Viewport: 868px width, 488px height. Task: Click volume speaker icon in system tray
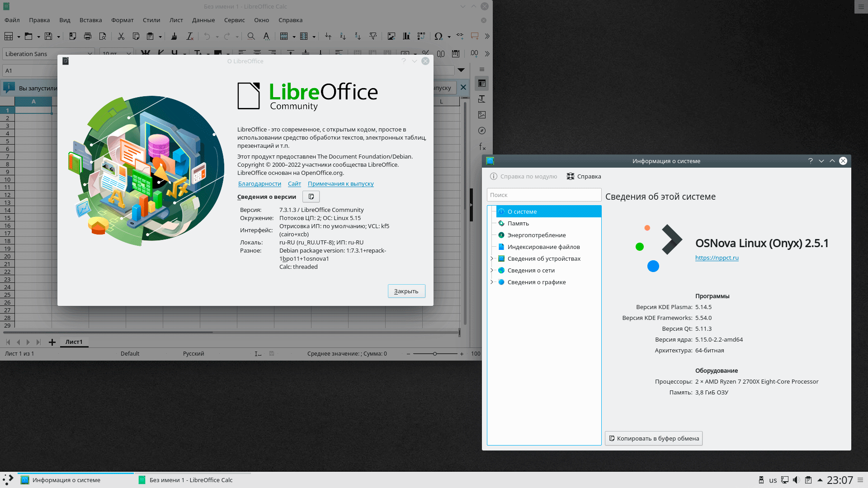coord(796,480)
